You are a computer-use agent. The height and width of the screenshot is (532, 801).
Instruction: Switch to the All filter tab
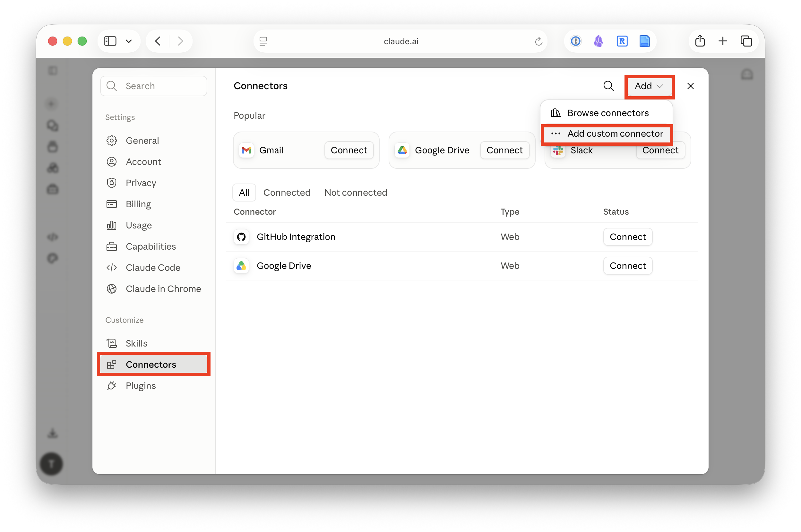tap(244, 193)
